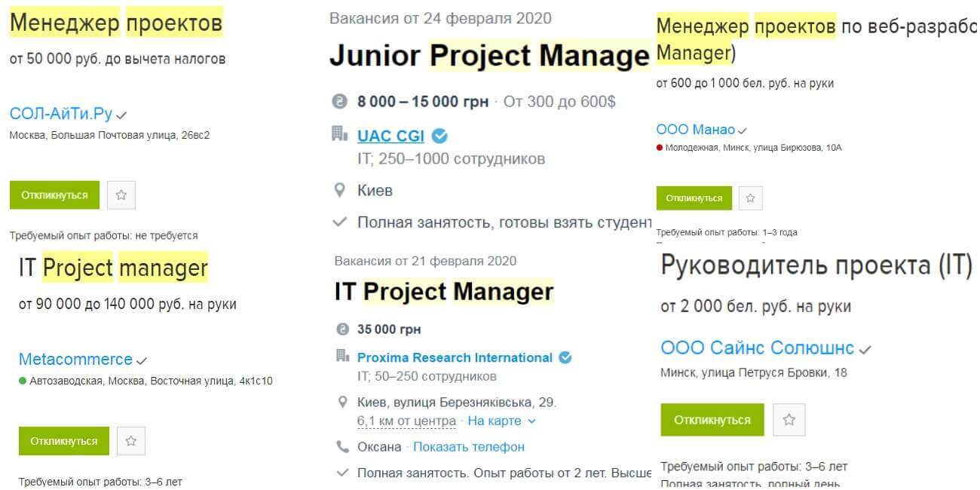
Task: Open the ООО Сайнс Солюшнс company link
Action: 757,348
